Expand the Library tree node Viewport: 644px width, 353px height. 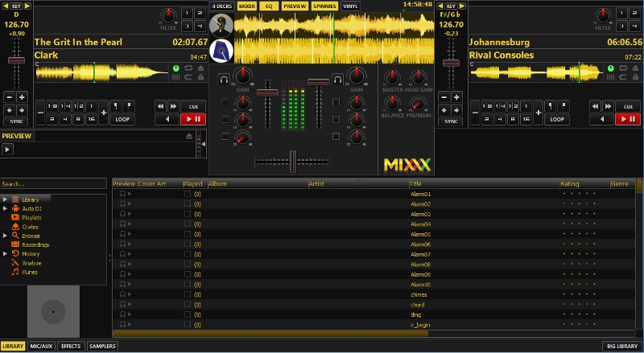click(5, 199)
